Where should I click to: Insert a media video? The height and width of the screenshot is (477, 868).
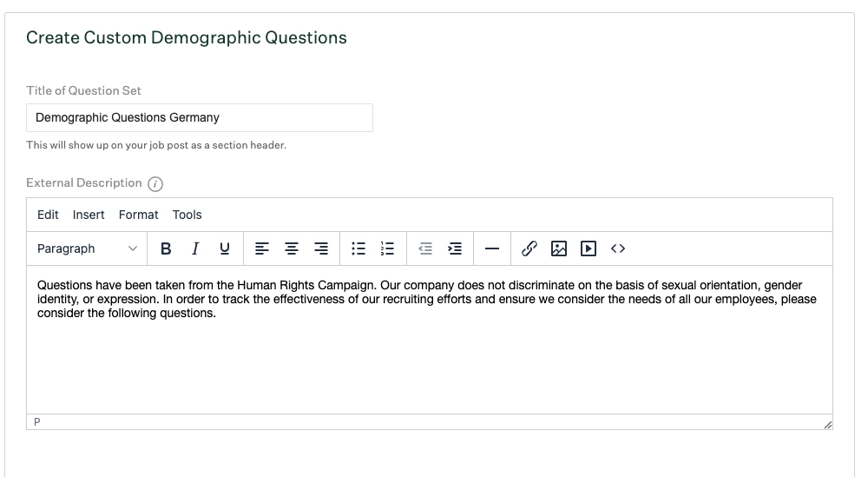(589, 248)
